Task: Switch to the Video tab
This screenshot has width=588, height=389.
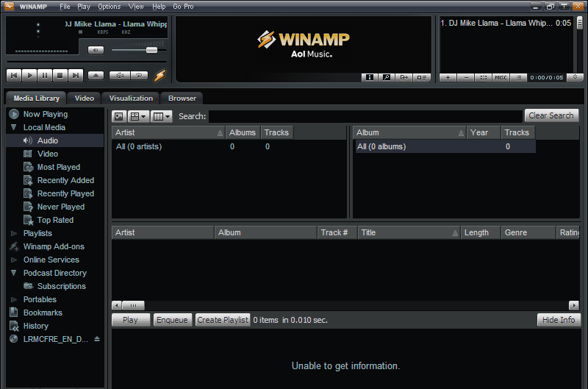Action: pyautogui.click(x=84, y=99)
